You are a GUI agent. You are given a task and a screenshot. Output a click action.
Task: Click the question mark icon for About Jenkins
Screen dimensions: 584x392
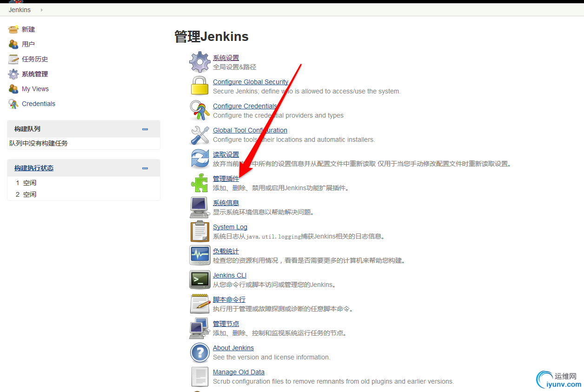pos(200,352)
